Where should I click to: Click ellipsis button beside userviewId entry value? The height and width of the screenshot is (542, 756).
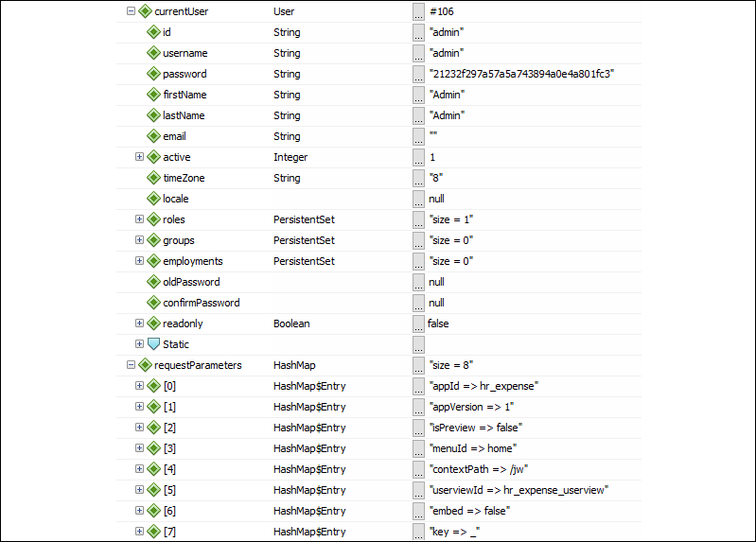click(418, 490)
